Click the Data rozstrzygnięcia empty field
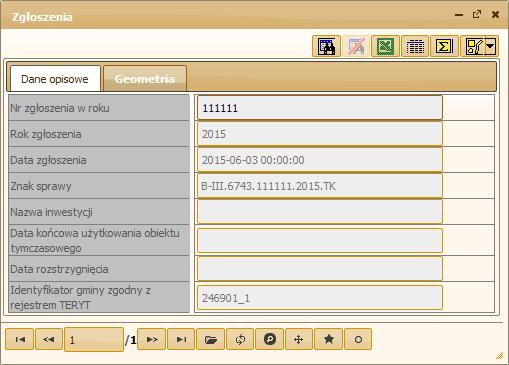Screen dimensions: 509x365 tap(320, 269)
